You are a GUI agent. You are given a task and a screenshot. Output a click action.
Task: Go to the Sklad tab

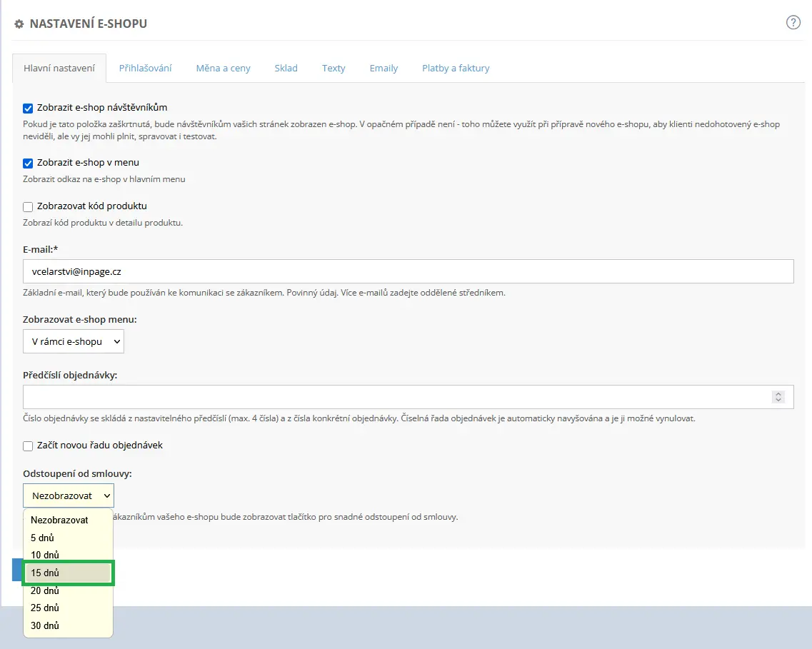[286, 69]
